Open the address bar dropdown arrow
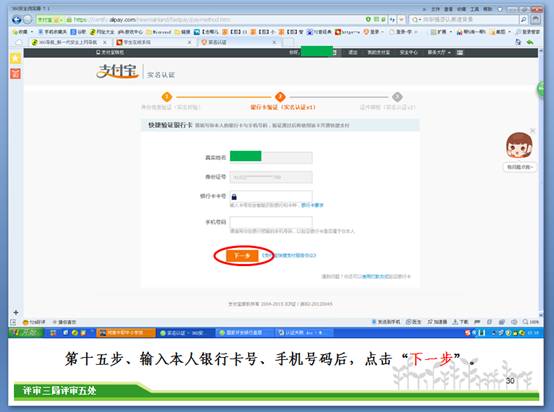554x412 pixels. pos(401,20)
